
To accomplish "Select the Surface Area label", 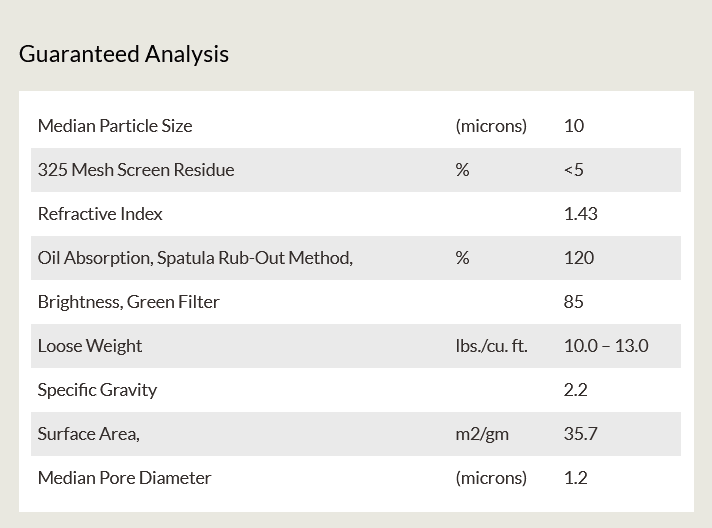I will (x=89, y=434).
